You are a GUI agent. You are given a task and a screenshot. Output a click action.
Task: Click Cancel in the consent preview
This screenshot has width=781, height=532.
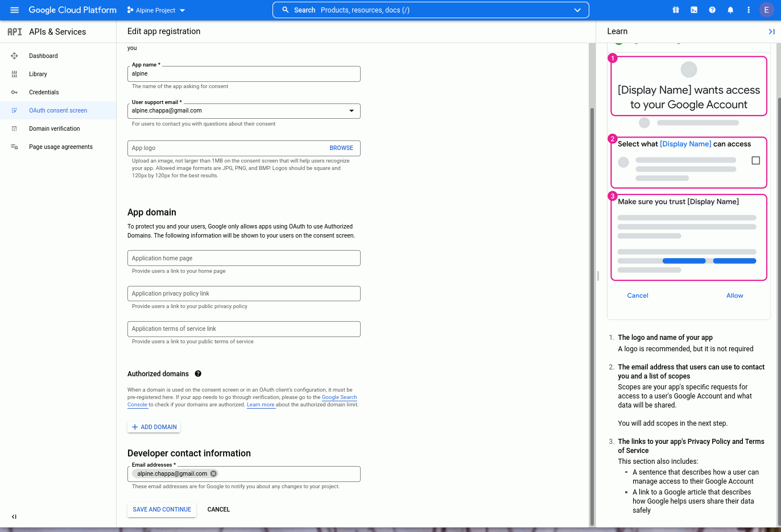638,296
